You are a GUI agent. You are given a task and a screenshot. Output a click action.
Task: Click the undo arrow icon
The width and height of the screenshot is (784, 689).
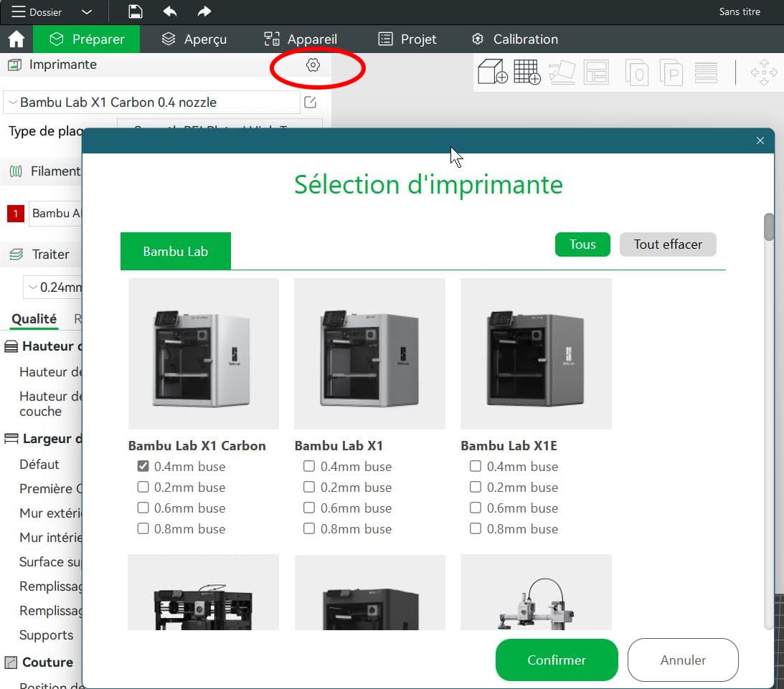pyautogui.click(x=170, y=11)
